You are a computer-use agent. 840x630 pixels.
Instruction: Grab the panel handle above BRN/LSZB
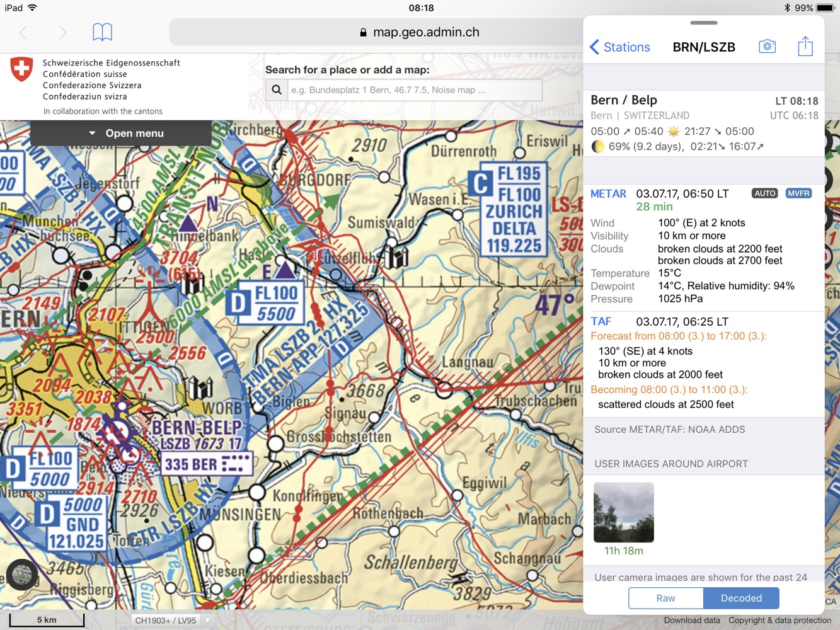pyautogui.click(x=704, y=23)
